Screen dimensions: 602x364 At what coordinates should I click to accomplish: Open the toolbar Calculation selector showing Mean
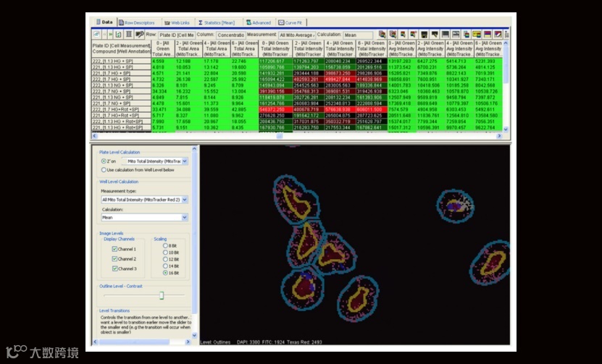[x=358, y=35]
